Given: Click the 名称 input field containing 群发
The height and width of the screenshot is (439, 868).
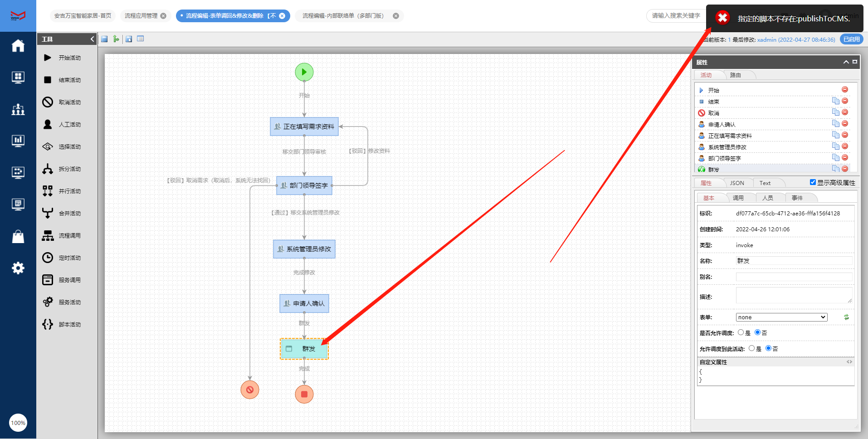Looking at the screenshot, I should (794, 261).
